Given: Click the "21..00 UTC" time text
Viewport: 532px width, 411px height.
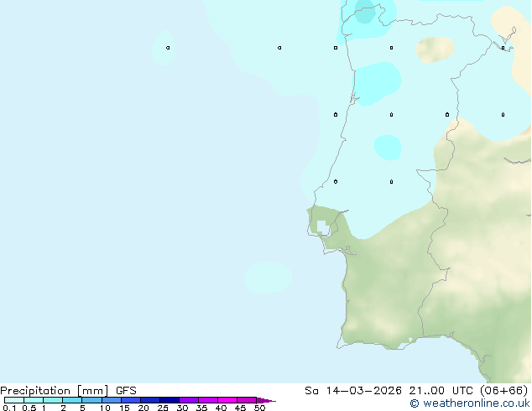Looking at the screenshot, I should (441, 391).
